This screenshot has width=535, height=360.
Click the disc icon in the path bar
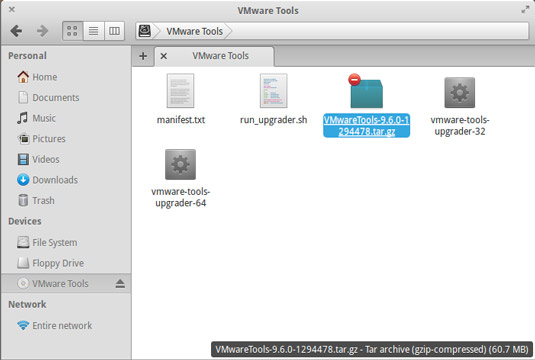pyautogui.click(x=145, y=31)
